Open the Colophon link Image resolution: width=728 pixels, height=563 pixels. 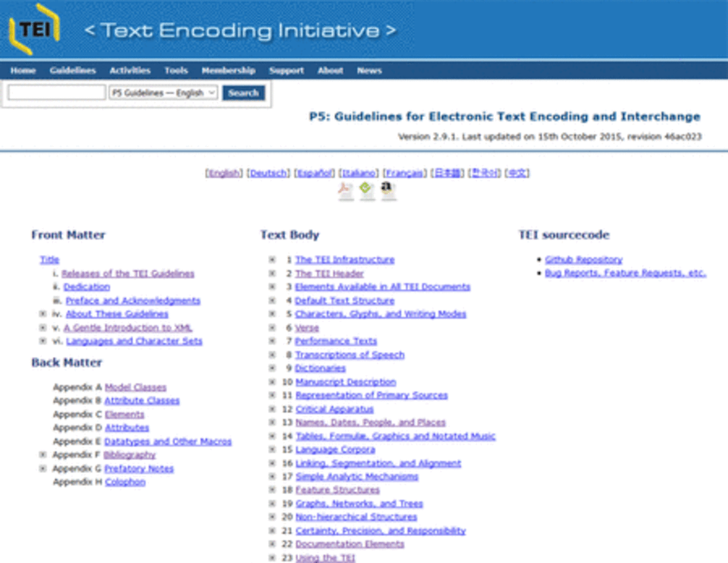pos(125,482)
